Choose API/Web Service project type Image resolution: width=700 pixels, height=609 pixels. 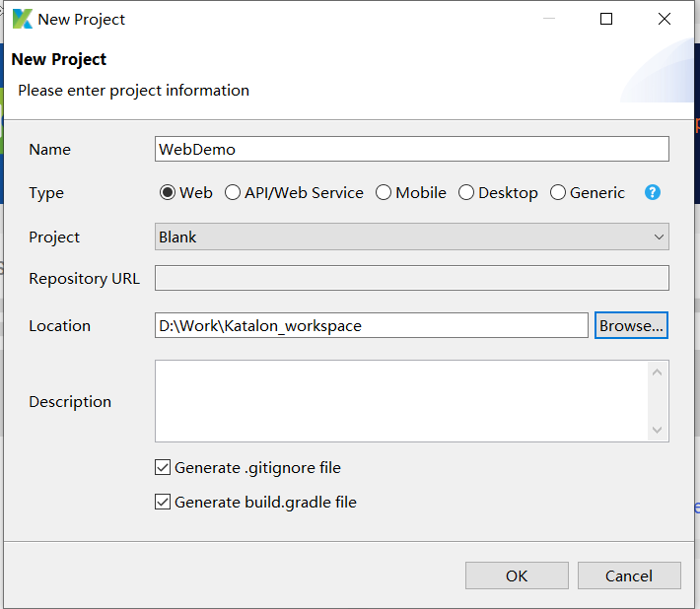point(233,193)
